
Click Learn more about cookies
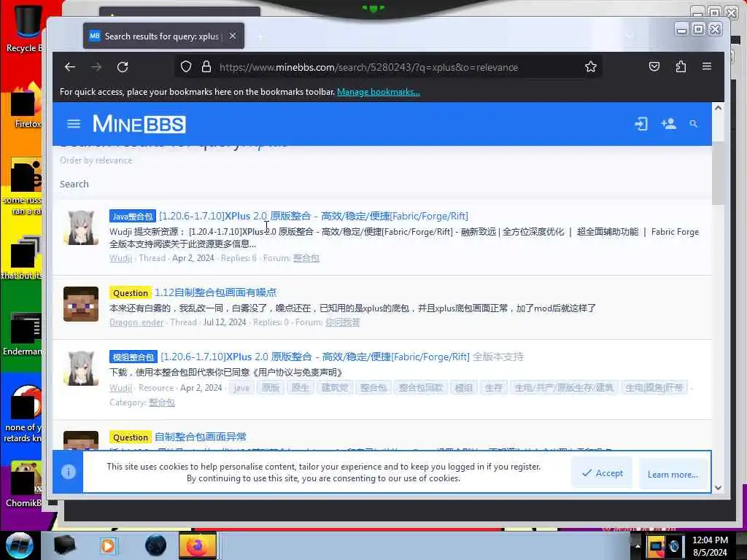click(673, 474)
